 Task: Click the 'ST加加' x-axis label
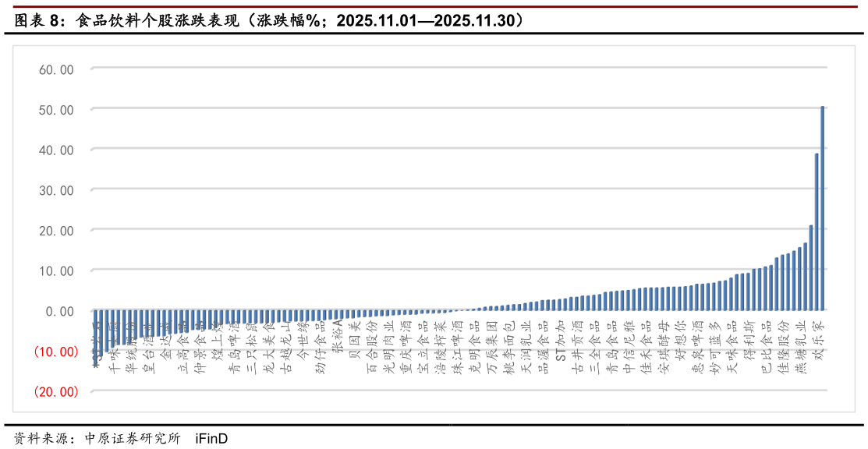pyautogui.click(x=561, y=339)
